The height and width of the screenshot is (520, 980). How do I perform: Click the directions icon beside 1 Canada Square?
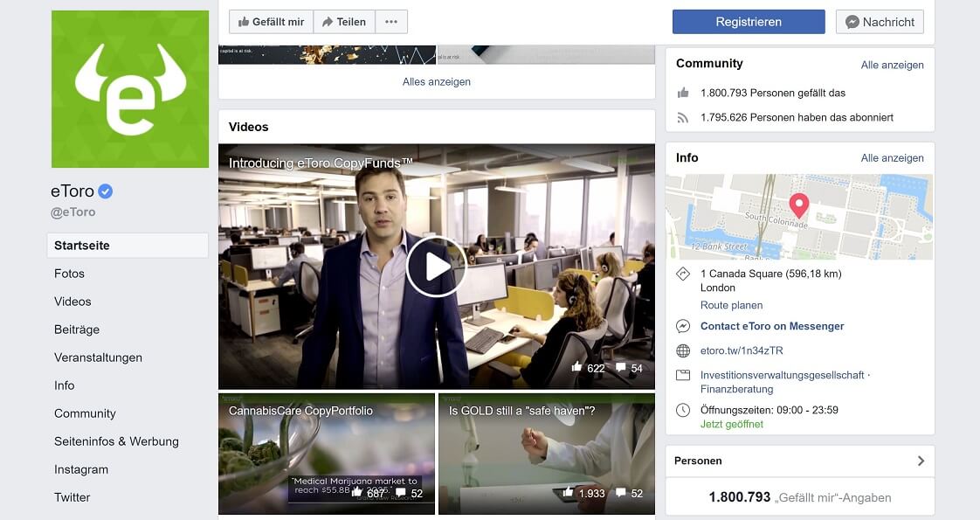click(683, 274)
